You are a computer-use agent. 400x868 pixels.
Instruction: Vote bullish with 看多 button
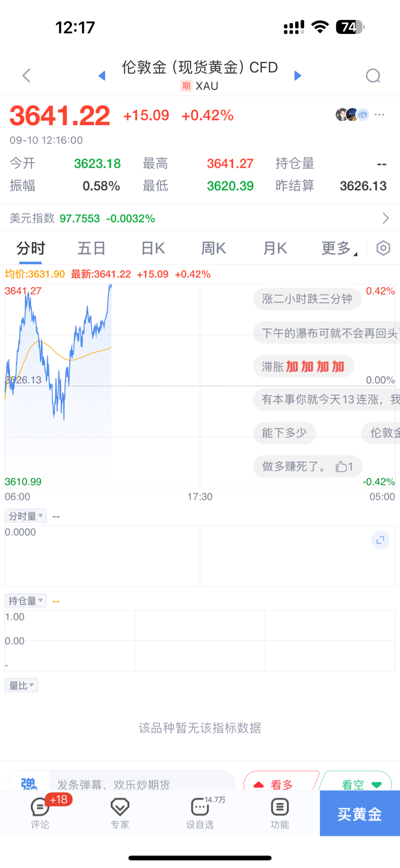(x=281, y=782)
